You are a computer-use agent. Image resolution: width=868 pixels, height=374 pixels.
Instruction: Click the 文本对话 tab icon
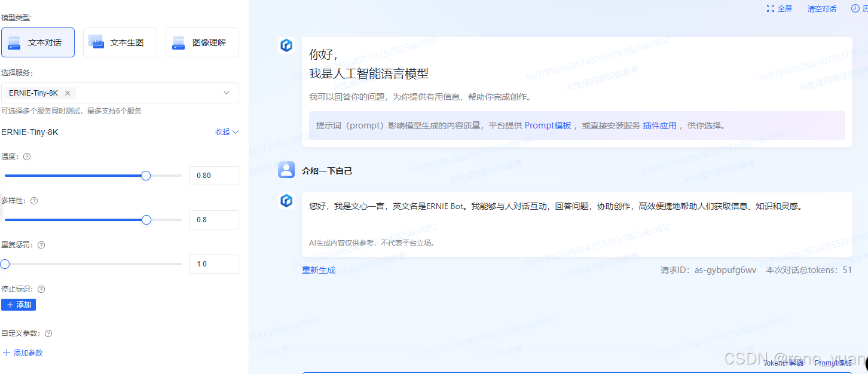14,43
